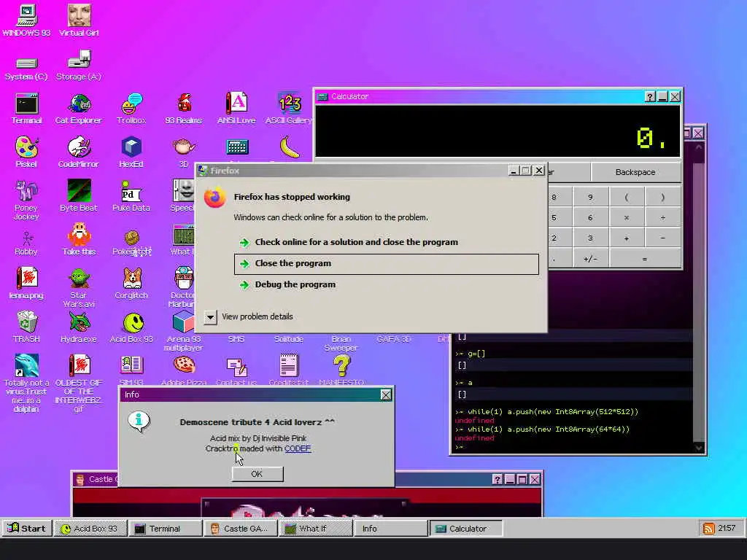Open the Puke Data icon
Screen dimensions: 747x560
131,196
